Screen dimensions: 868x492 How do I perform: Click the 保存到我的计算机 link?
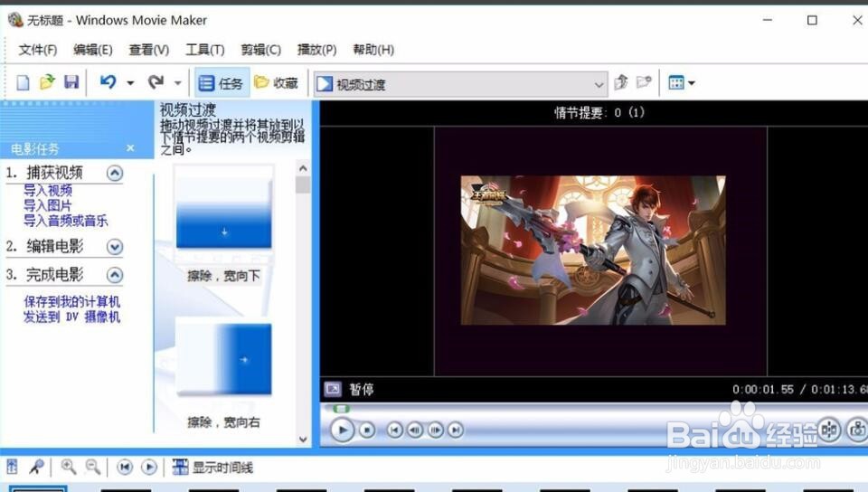click(x=72, y=301)
